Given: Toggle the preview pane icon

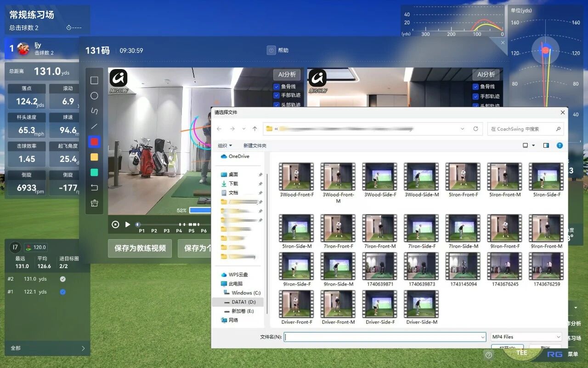Looking at the screenshot, I should [546, 145].
